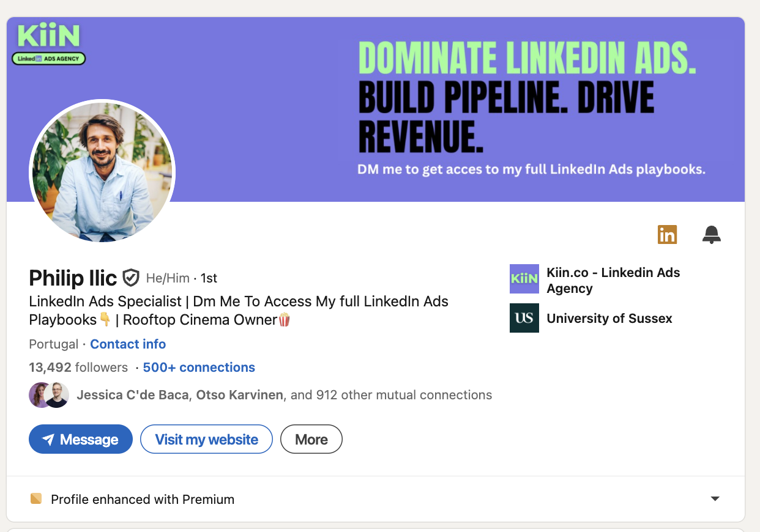
Task: Open Philip's profile photo
Action: pyautogui.click(x=102, y=172)
